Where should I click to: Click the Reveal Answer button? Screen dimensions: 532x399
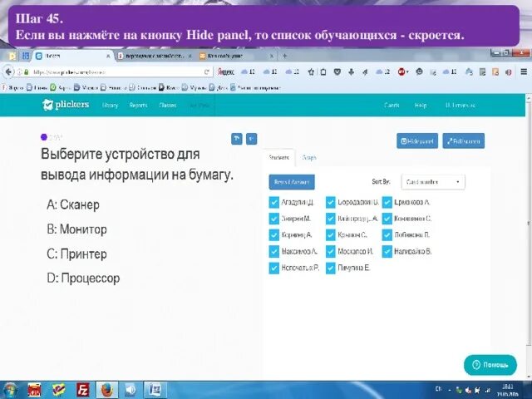coord(292,182)
